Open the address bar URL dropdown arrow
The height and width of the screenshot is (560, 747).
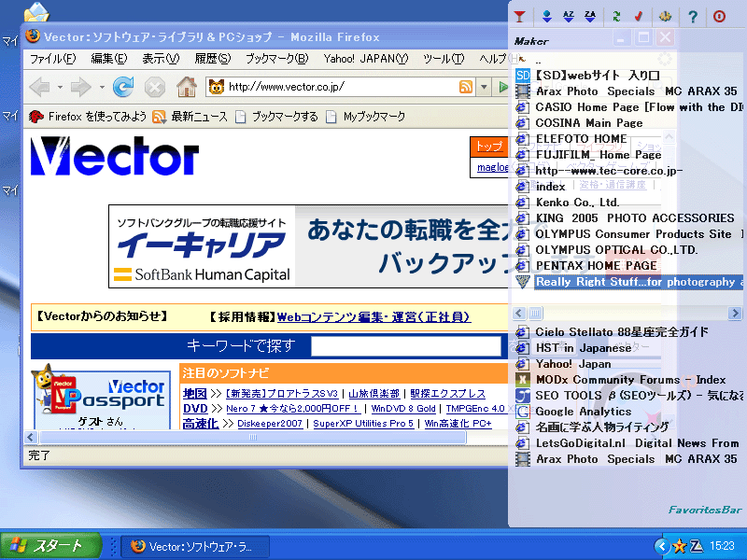(x=484, y=87)
